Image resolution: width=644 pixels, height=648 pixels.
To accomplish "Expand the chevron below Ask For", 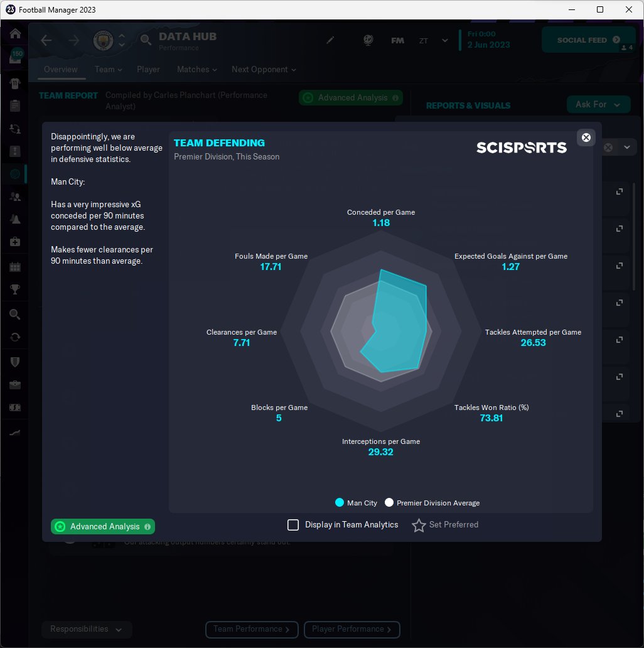I will [x=627, y=148].
